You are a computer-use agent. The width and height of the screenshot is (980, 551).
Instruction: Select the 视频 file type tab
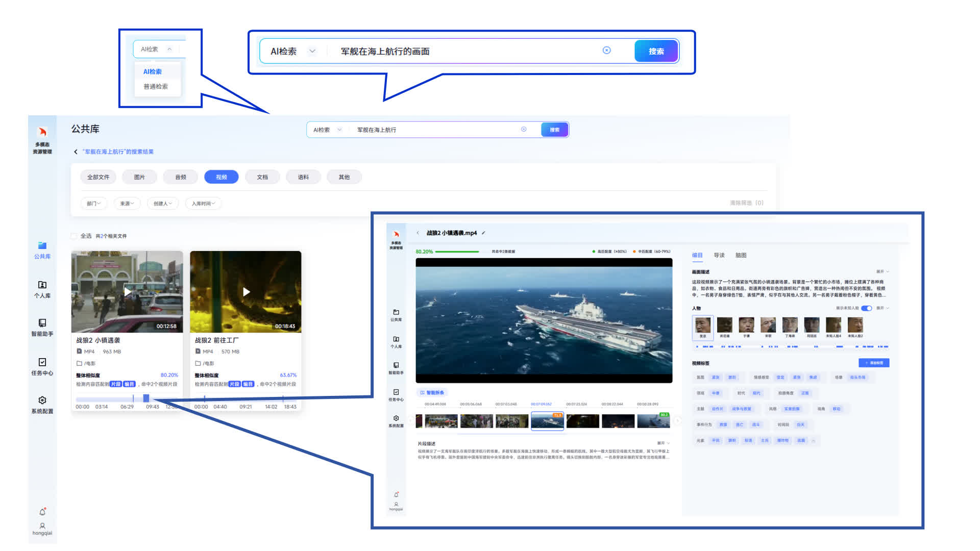tap(222, 177)
